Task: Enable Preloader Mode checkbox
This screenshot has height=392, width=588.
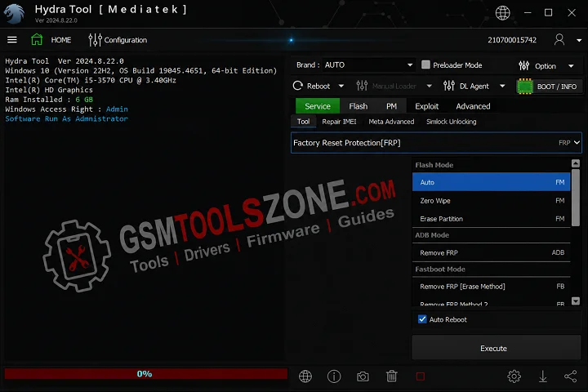Action: [425, 65]
